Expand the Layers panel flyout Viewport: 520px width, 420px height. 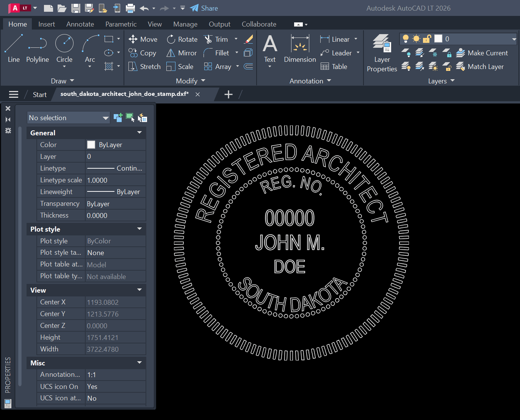pos(441,81)
